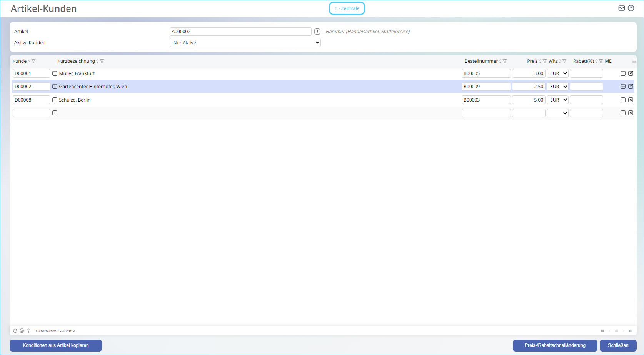Viewport: 644px width, 355px height.
Task: Click the 'Schließen' button
Action: point(618,345)
